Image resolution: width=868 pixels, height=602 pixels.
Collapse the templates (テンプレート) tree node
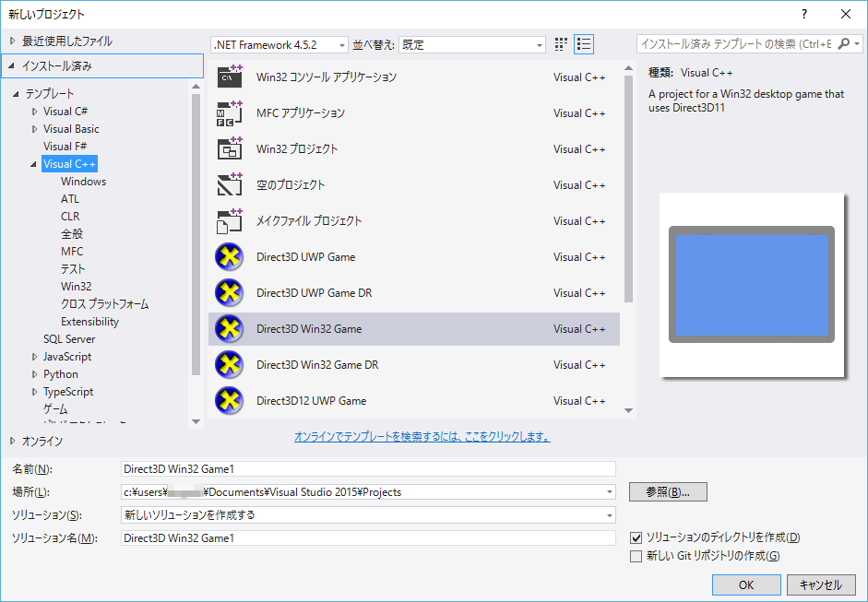16,93
